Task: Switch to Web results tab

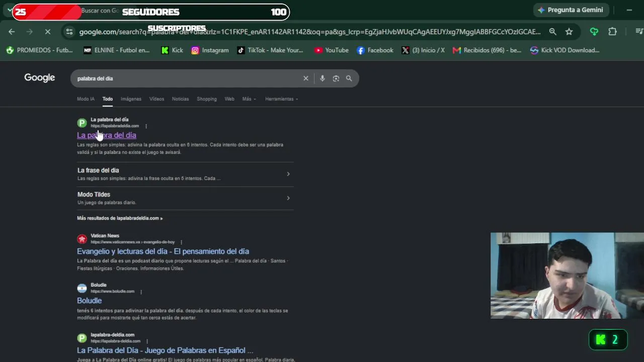Action: [x=229, y=99]
